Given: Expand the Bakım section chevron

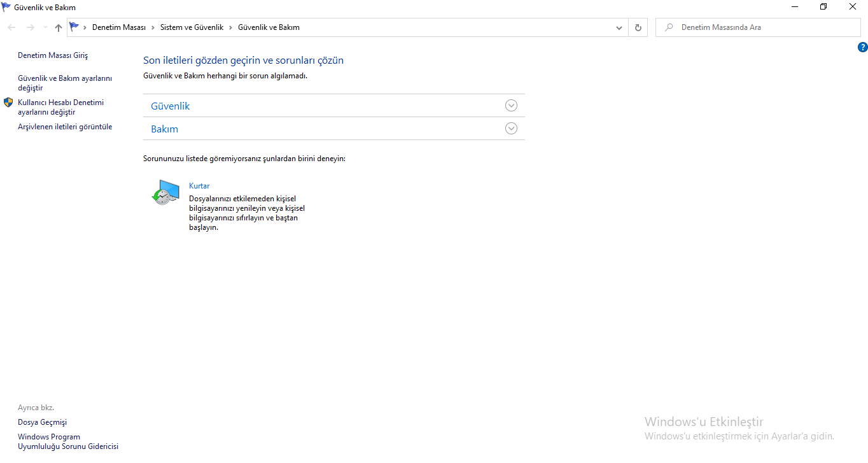Looking at the screenshot, I should (511, 129).
